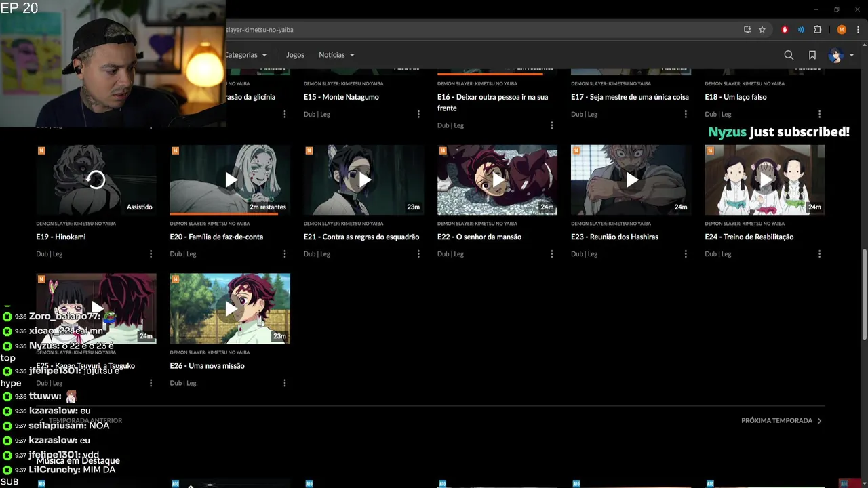Open E19 - Hinokami title link

[61, 237]
